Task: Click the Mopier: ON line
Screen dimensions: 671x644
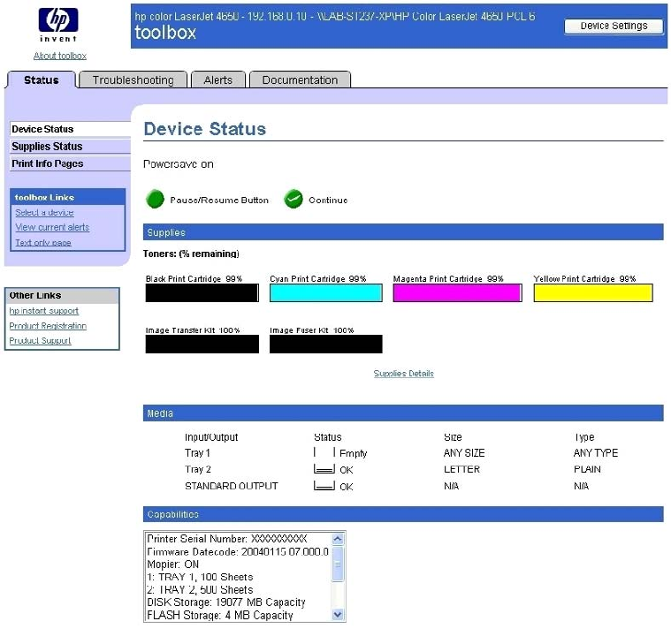Action: (173, 564)
